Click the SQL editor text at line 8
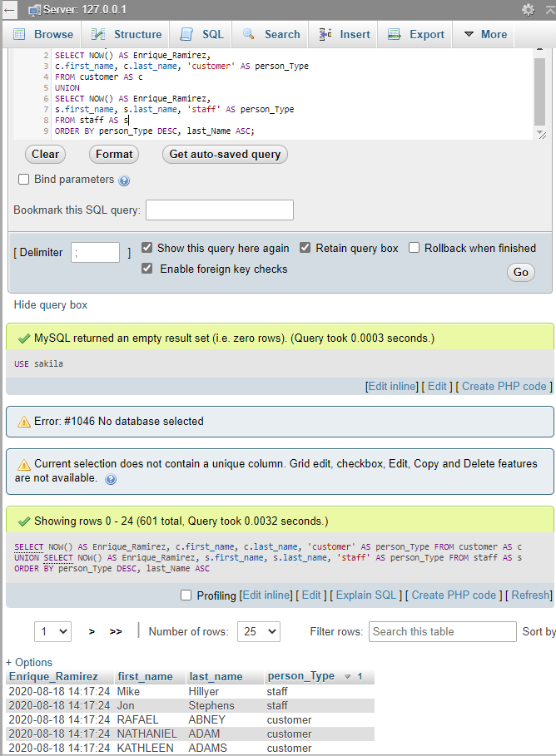The image size is (556, 756). click(x=92, y=120)
